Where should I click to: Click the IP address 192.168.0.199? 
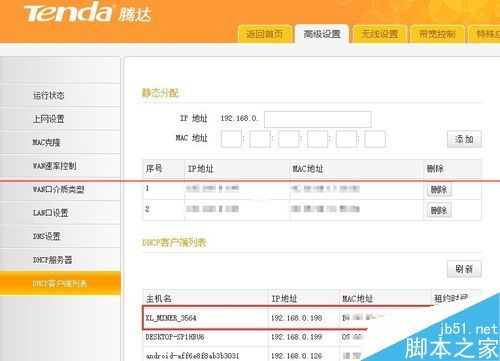tap(297, 337)
